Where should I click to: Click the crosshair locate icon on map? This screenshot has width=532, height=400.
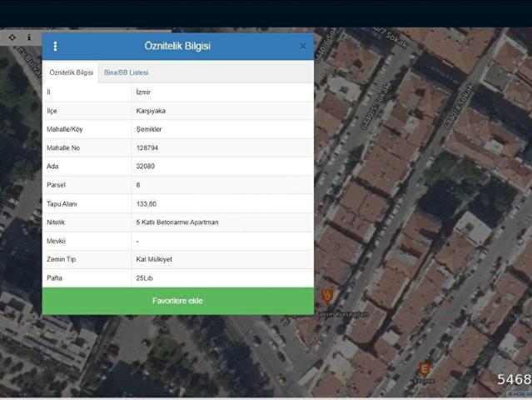12,37
